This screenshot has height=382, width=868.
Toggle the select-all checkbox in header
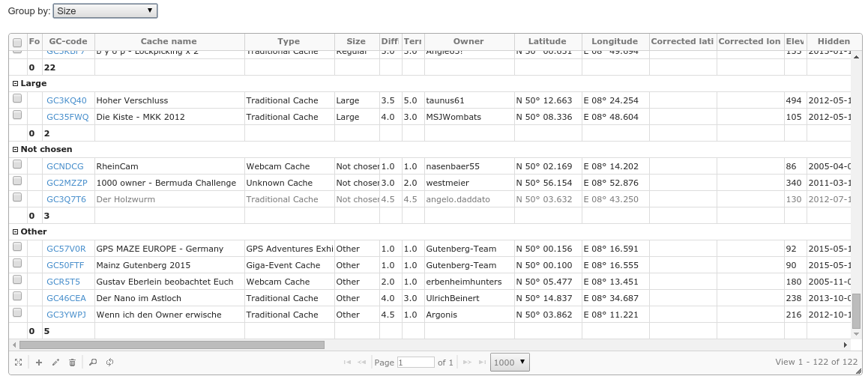point(17,42)
